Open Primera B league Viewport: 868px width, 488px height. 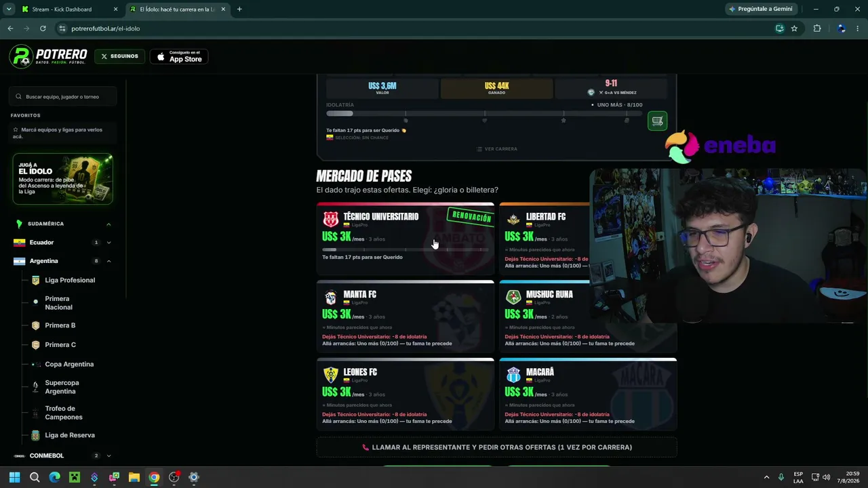click(x=60, y=325)
